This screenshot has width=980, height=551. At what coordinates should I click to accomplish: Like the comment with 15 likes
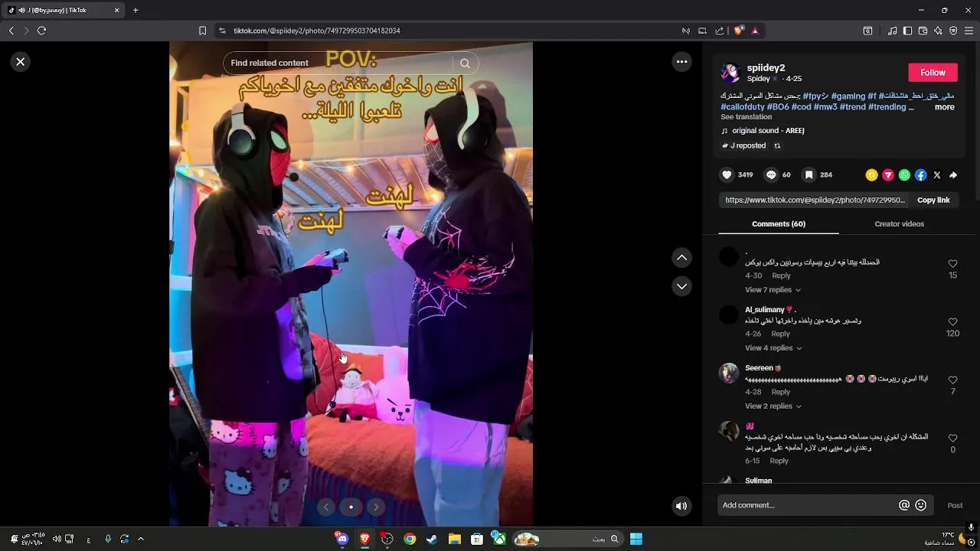click(x=952, y=264)
